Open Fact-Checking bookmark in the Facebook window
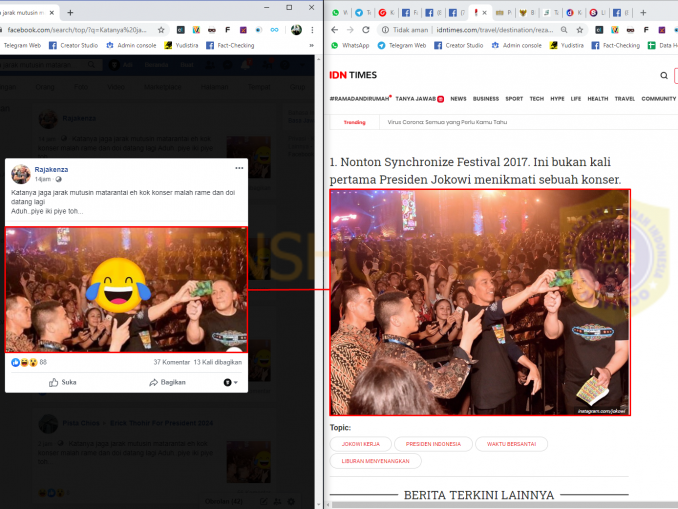 [230, 45]
